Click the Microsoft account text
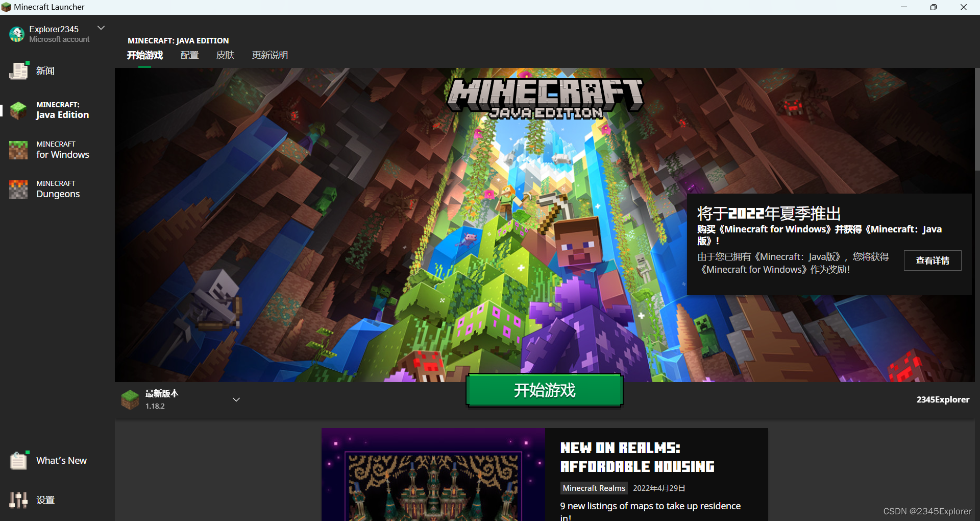Screen dimensions: 980x521 tap(59, 39)
